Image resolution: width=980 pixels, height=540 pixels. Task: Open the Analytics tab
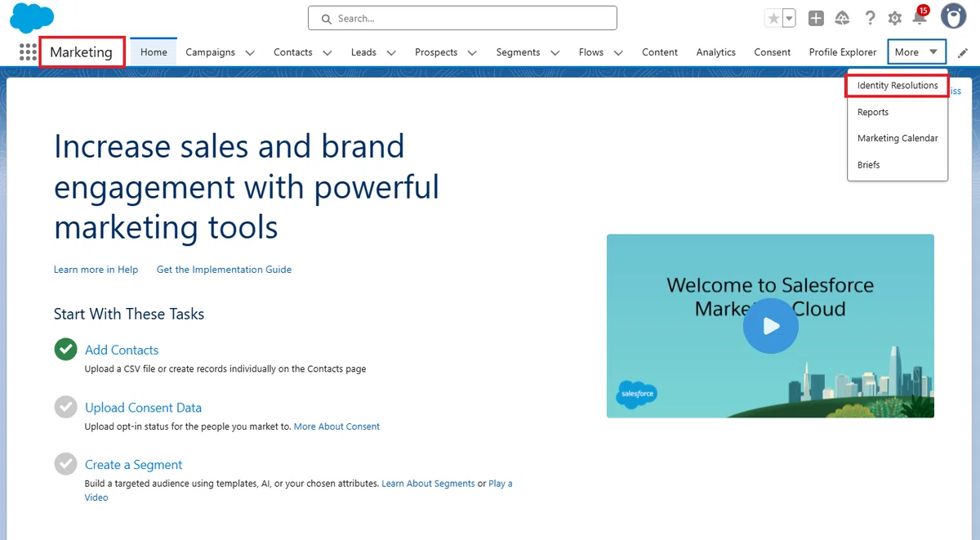tap(716, 52)
